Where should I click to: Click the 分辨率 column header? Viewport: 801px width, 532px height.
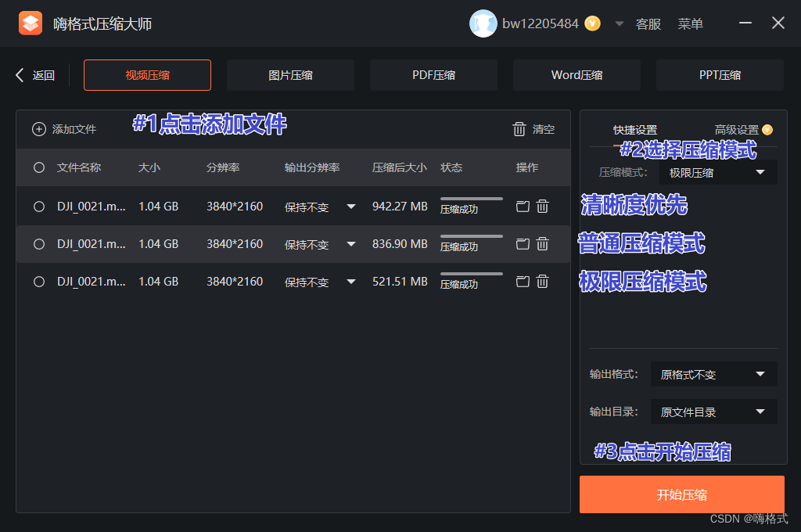(223, 167)
